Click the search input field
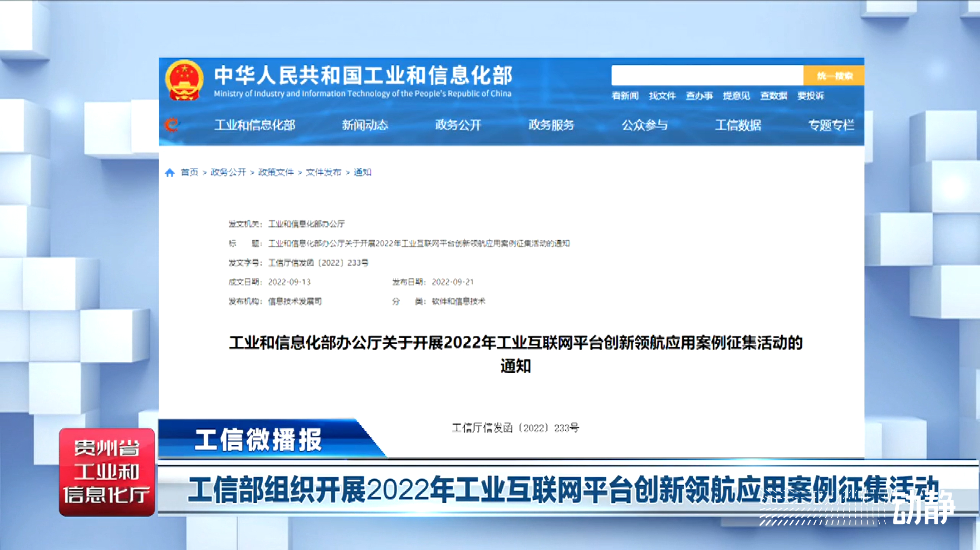 pyautogui.click(x=707, y=76)
